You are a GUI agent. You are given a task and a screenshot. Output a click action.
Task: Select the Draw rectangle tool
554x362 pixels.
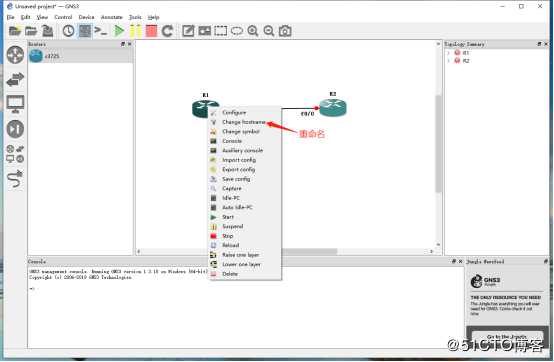tap(221, 31)
